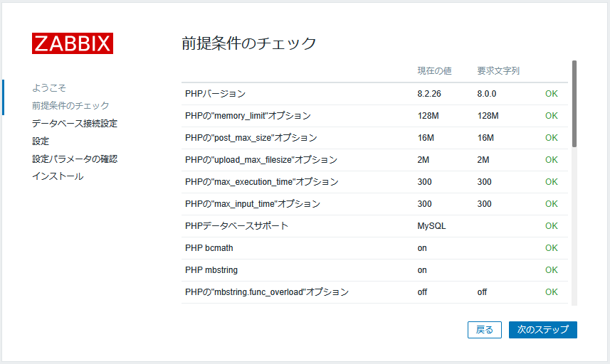Select 前提条件のチェック step in sidebar

click(70, 106)
